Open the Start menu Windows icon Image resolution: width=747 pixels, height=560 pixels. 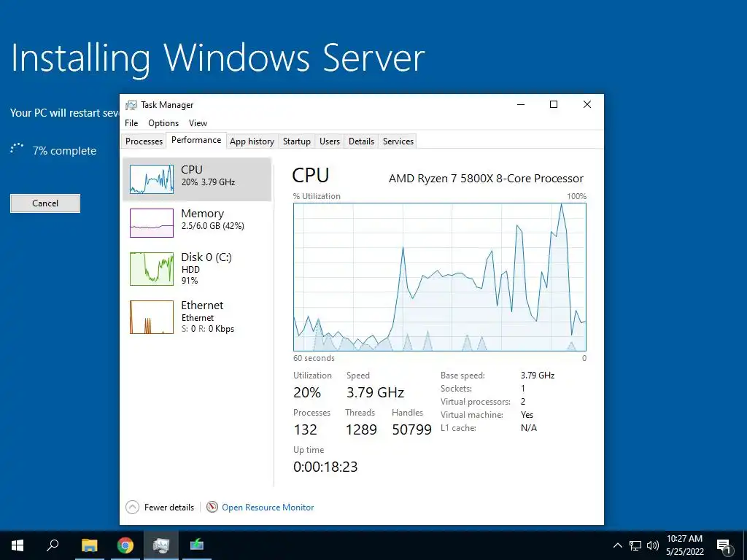(18, 545)
